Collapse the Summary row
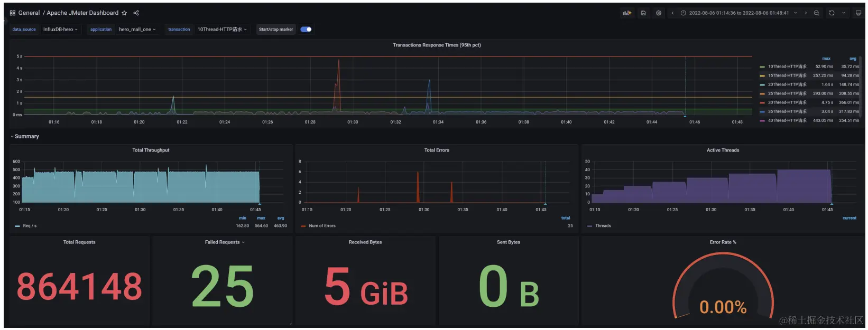Image resolution: width=868 pixels, height=330 pixels. 24,136
